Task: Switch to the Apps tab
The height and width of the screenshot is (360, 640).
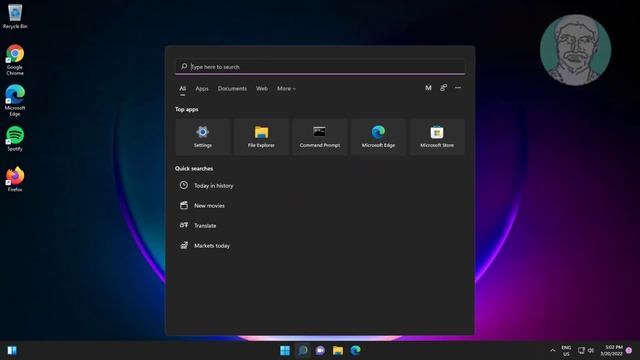Action: pos(202,89)
